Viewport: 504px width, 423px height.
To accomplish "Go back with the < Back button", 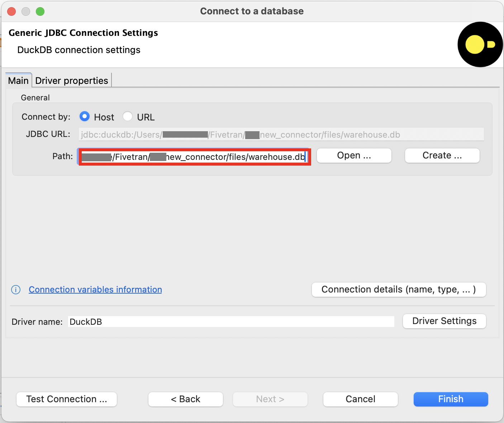I will (x=185, y=399).
